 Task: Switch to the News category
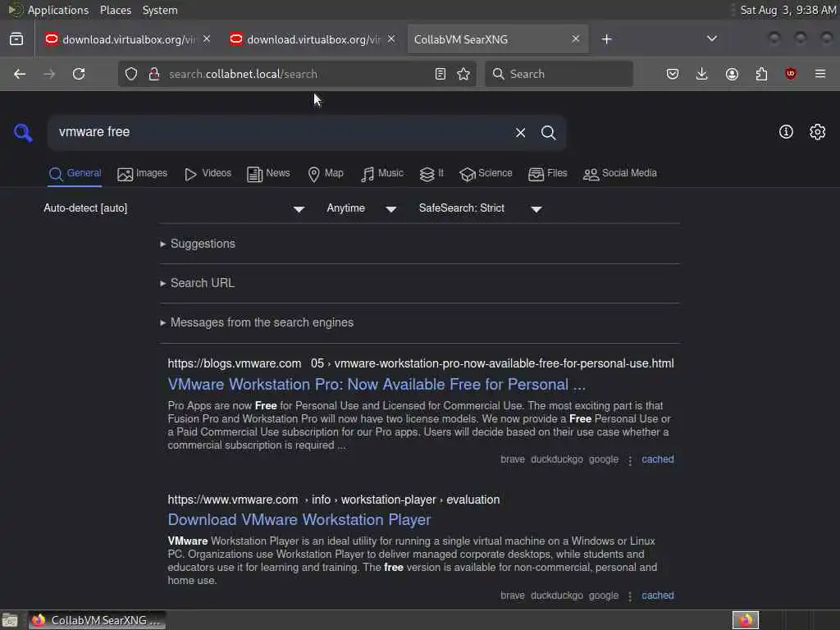pos(268,174)
